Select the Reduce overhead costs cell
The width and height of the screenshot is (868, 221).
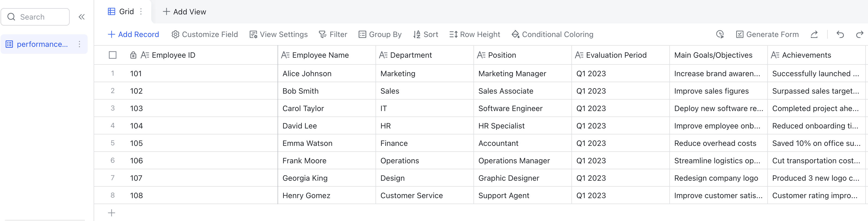[x=718, y=143]
